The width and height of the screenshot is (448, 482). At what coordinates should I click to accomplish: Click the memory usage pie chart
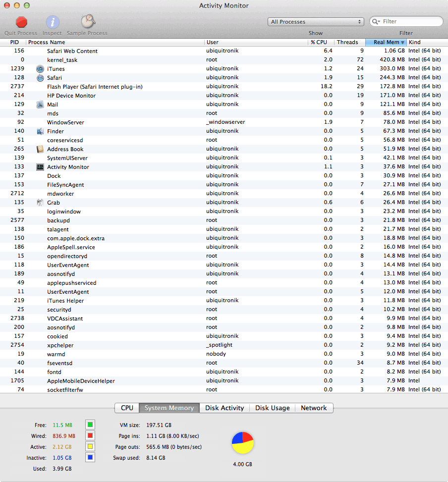[243, 443]
